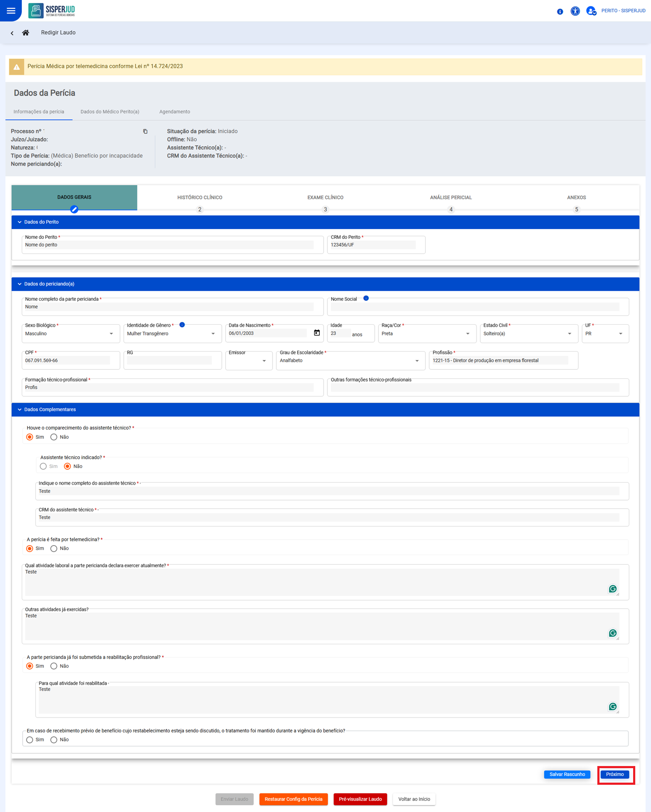
Task: Switch to the Histórico Clínico step tab
Action: 200,198
